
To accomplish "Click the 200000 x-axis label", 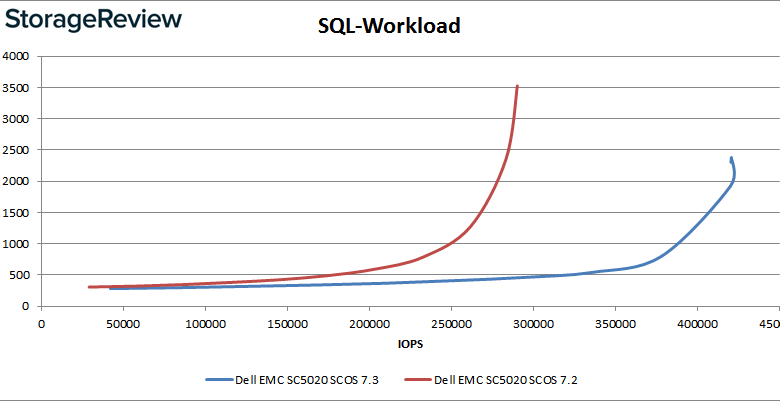I will [370, 324].
